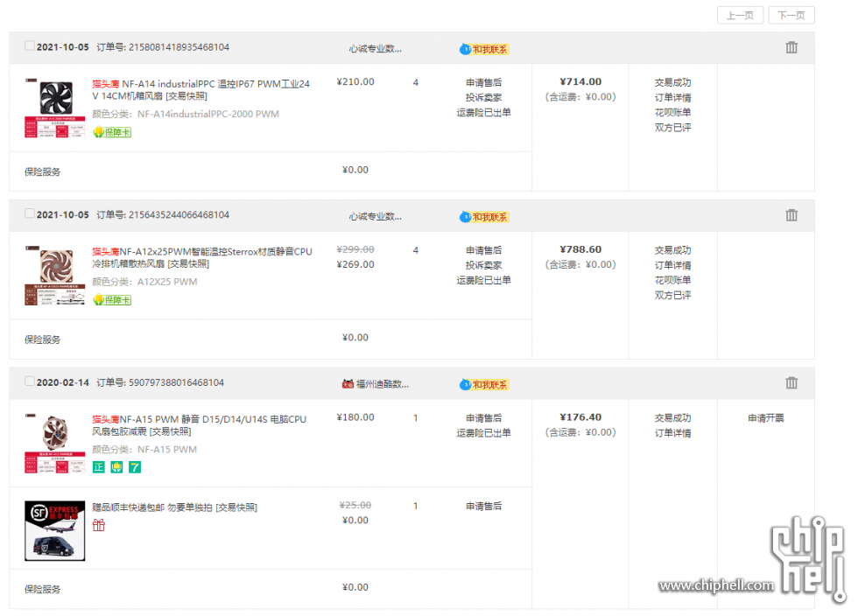
Task: Open 订单详情 for the ¥714.00 order
Action: [672, 97]
